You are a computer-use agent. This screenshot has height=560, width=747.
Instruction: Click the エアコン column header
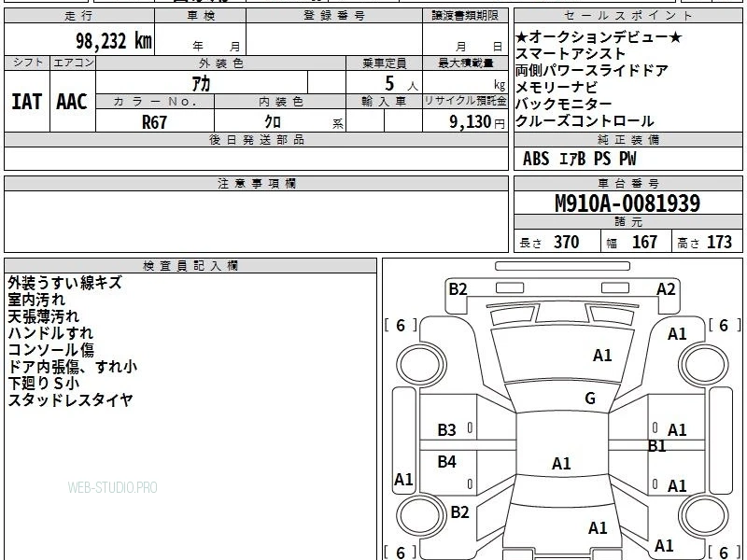(x=73, y=63)
